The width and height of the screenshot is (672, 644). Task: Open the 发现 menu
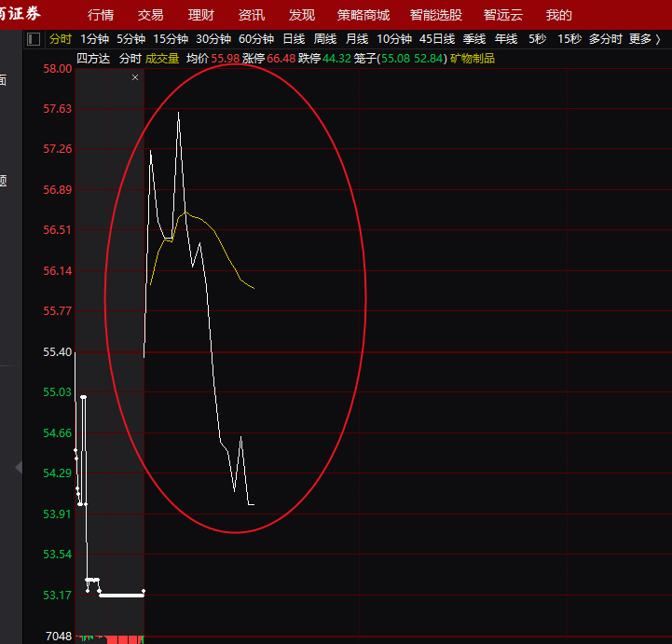coord(301,16)
